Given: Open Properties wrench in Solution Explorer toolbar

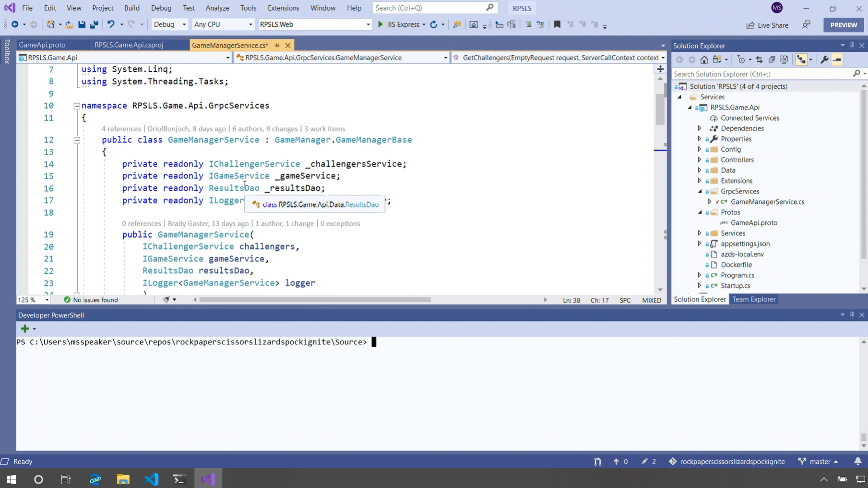Looking at the screenshot, I should 824,60.
